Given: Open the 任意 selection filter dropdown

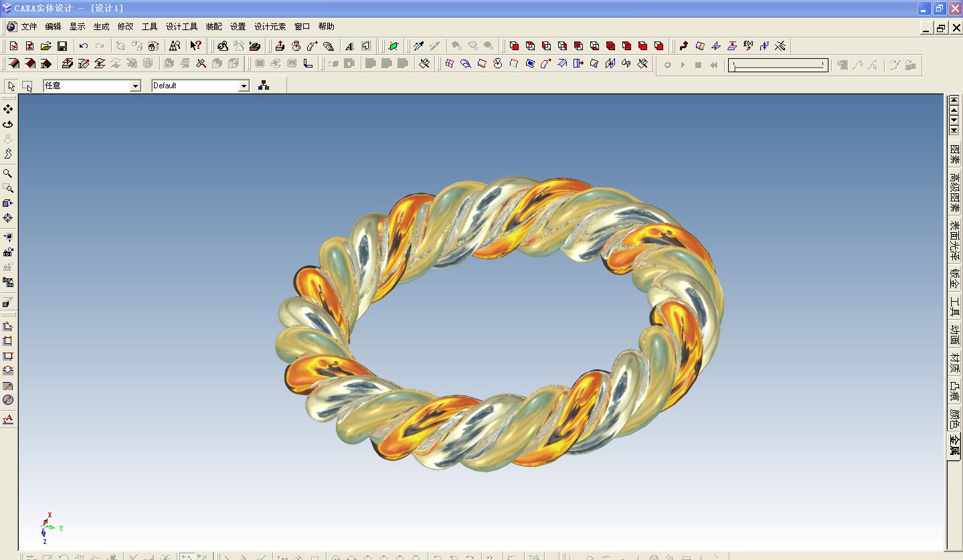Looking at the screenshot, I should [x=136, y=86].
